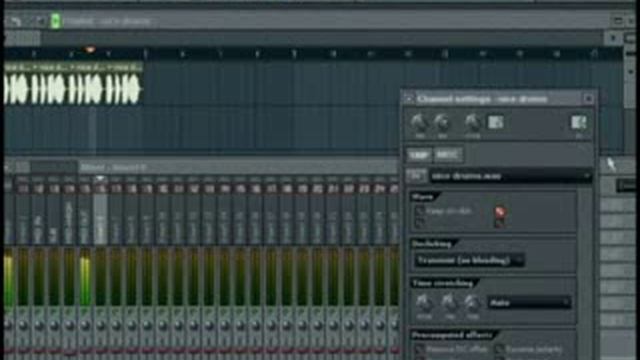Click the red icon in Wave section
640x360 pixels.
coord(500,212)
